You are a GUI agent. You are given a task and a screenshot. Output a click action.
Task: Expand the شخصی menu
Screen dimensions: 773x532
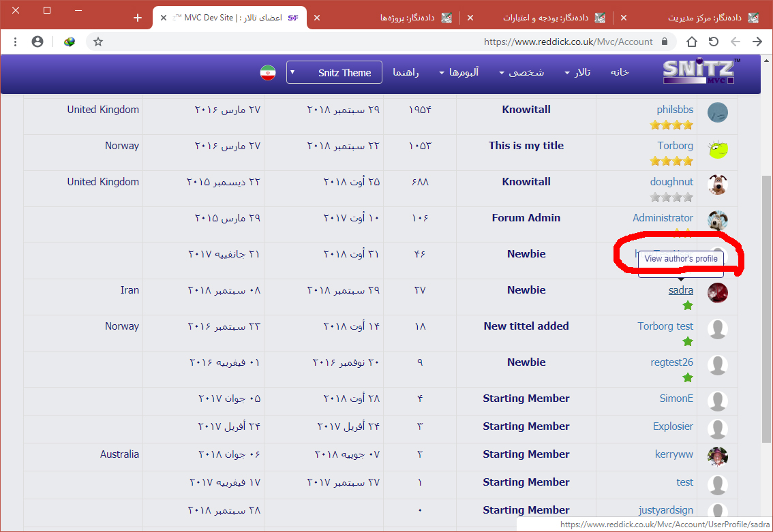coord(521,73)
